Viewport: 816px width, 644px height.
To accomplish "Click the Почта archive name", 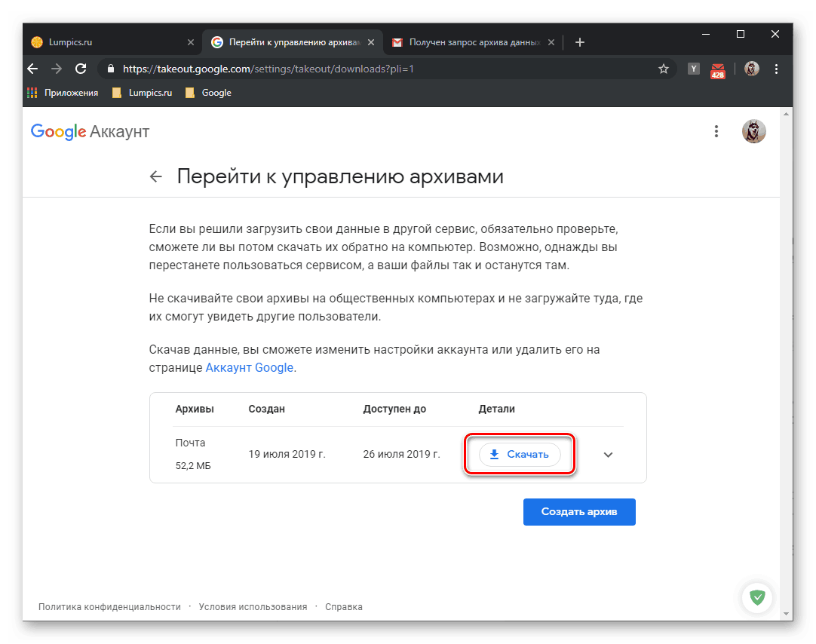I will tap(191, 443).
